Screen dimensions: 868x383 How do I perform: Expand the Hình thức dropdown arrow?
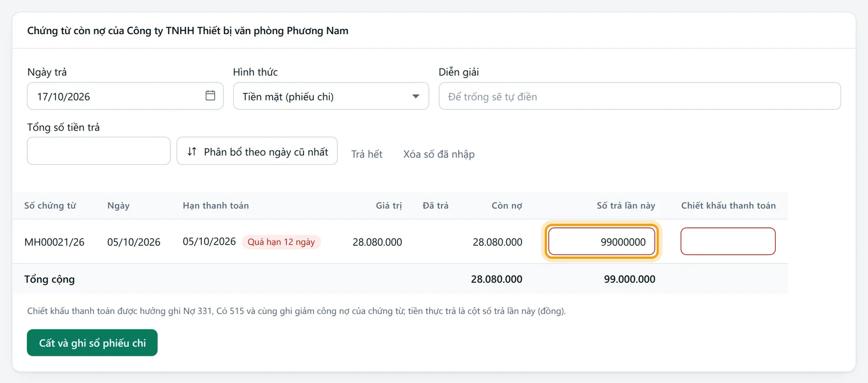click(416, 97)
